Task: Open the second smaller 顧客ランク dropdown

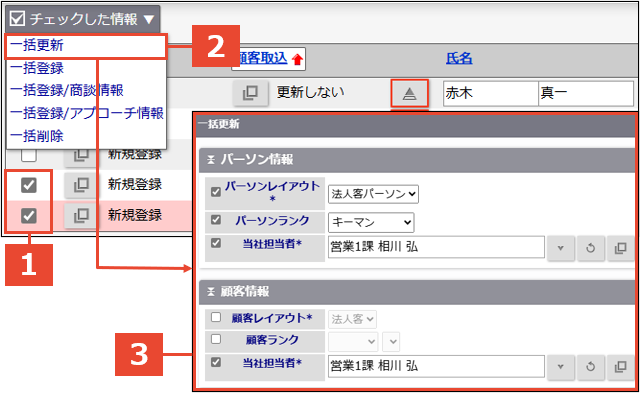Action: click(x=391, y=342)
